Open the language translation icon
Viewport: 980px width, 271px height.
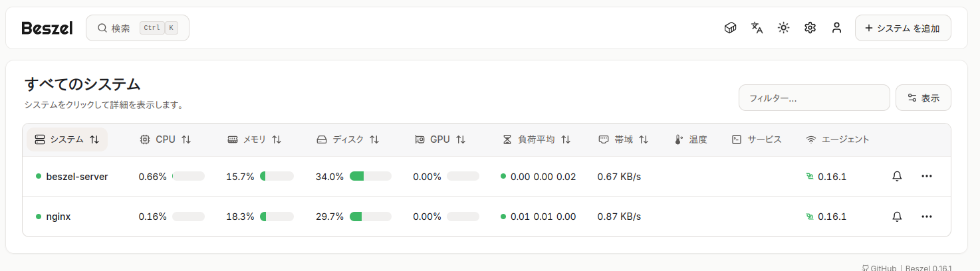pyautogui.click(x=757, y=28)
